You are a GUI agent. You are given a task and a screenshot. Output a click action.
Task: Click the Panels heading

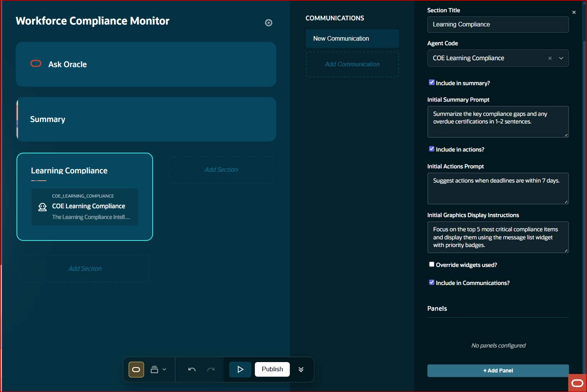point(437,308)
